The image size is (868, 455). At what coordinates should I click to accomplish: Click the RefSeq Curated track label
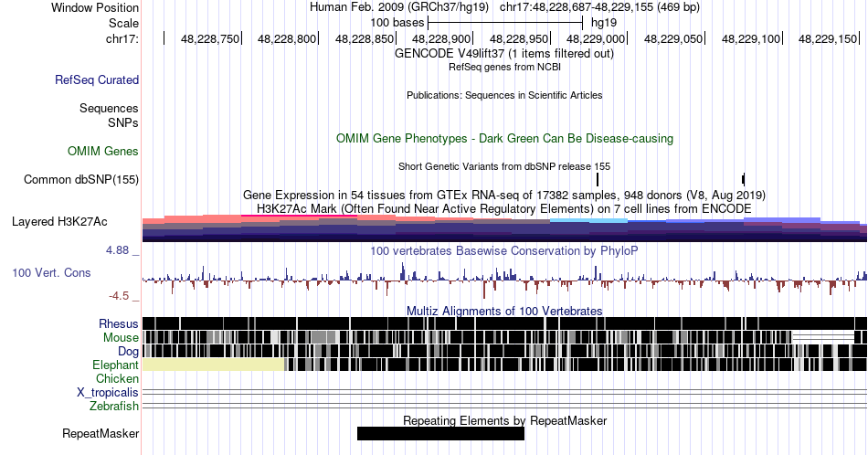[x=96, y=79]
